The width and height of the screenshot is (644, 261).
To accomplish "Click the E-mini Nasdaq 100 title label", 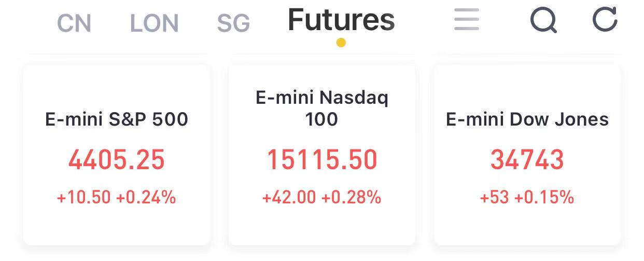I will pyautogui.click(x=322, y=108).
